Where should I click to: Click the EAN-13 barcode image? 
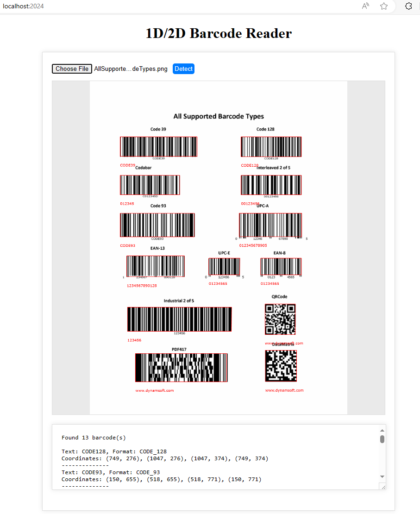(155, 266)
